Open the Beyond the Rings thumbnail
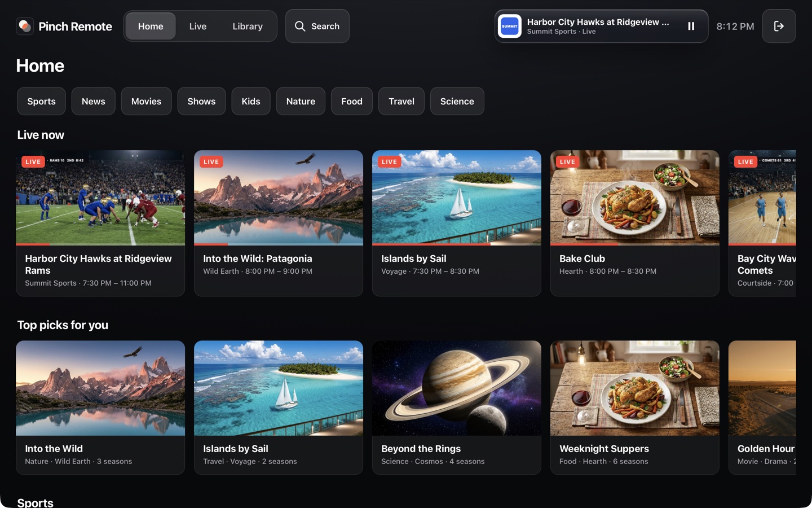 457,388
